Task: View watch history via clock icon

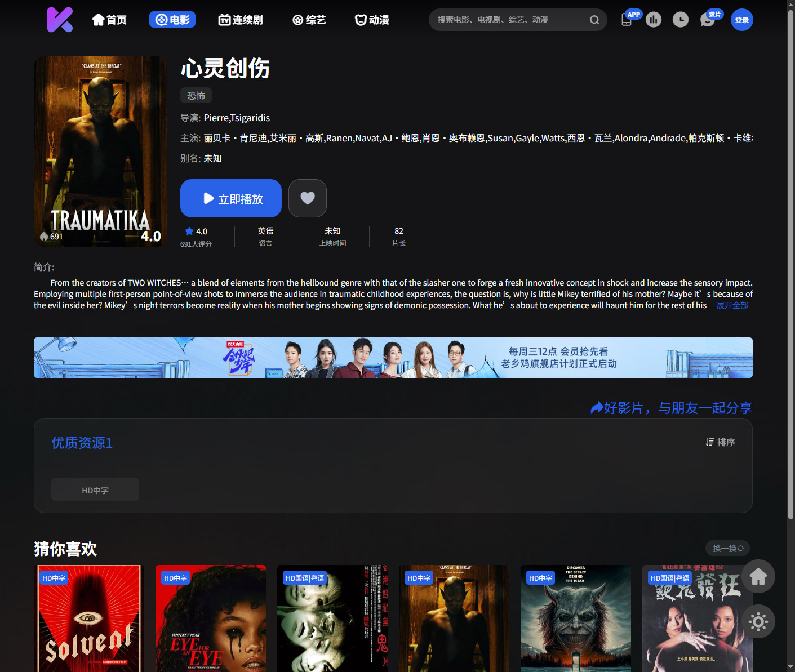Action: [x=680, y=19]
